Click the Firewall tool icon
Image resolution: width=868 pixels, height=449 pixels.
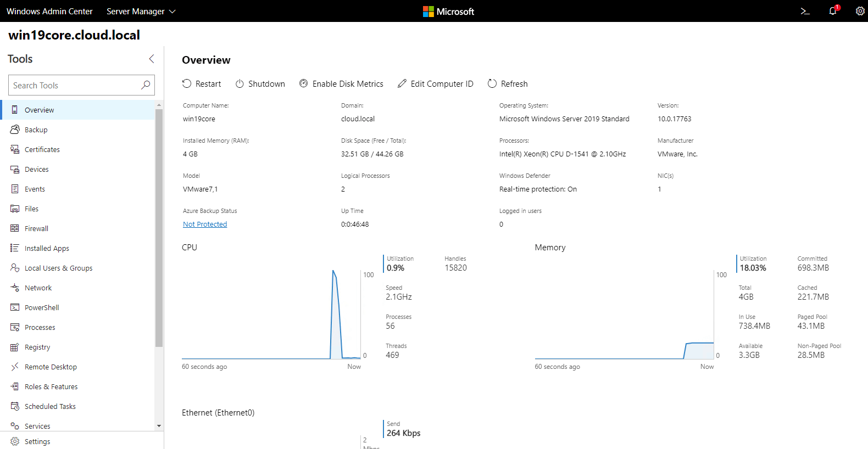(15, 228)
